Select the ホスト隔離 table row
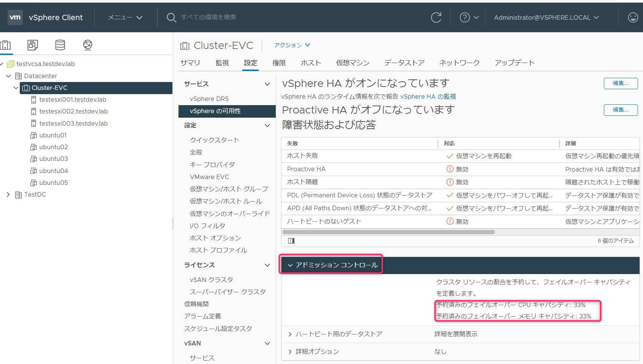The image size is (643, 364). point(460,182)
